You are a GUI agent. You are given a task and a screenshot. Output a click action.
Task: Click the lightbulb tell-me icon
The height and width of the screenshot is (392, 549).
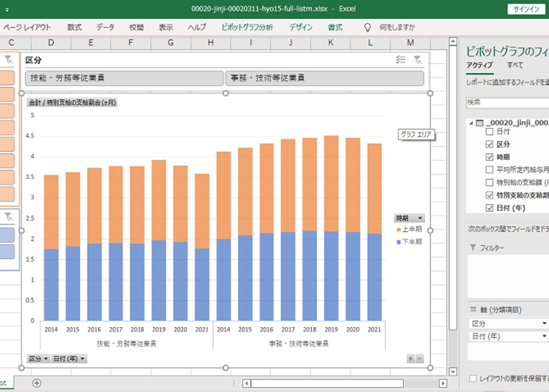[x=367, y=27]
